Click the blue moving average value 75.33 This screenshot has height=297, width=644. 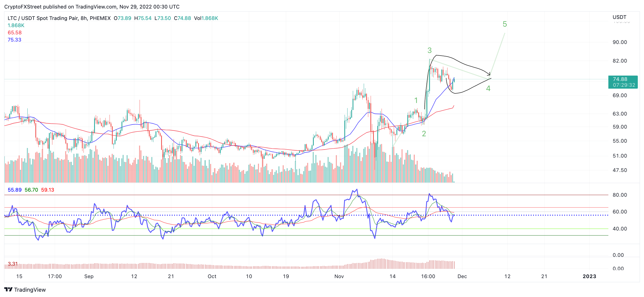(x=14, y=40)
